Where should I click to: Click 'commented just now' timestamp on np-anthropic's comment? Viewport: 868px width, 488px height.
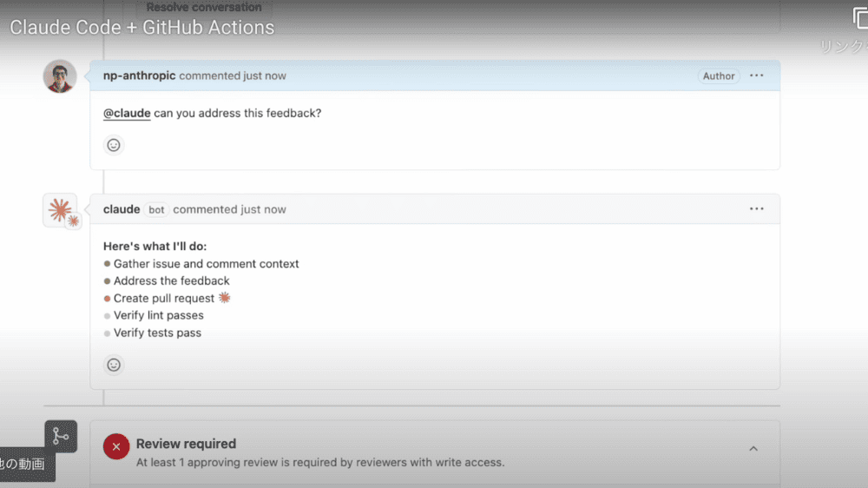[x=233, y=76]
